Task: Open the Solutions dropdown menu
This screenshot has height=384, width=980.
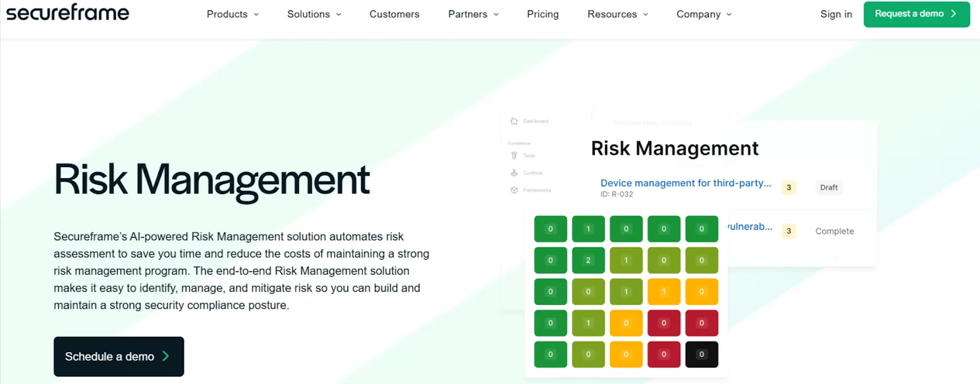Action: coord(314,14)
